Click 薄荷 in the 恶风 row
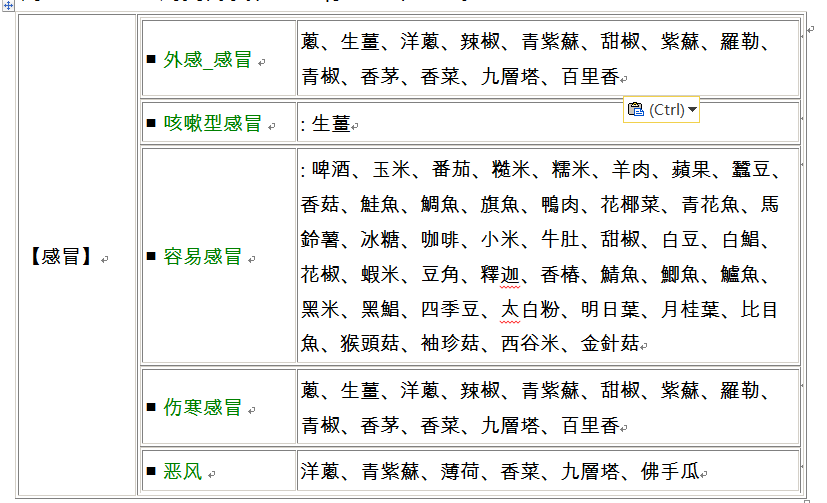The image size is (827, 503). pos(460,471)
